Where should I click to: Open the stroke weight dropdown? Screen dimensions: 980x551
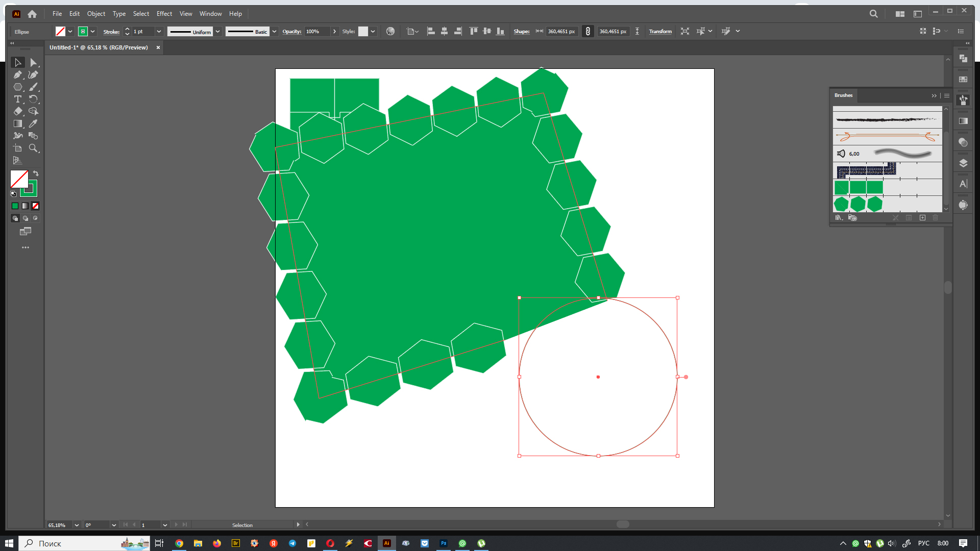point(159,32)
